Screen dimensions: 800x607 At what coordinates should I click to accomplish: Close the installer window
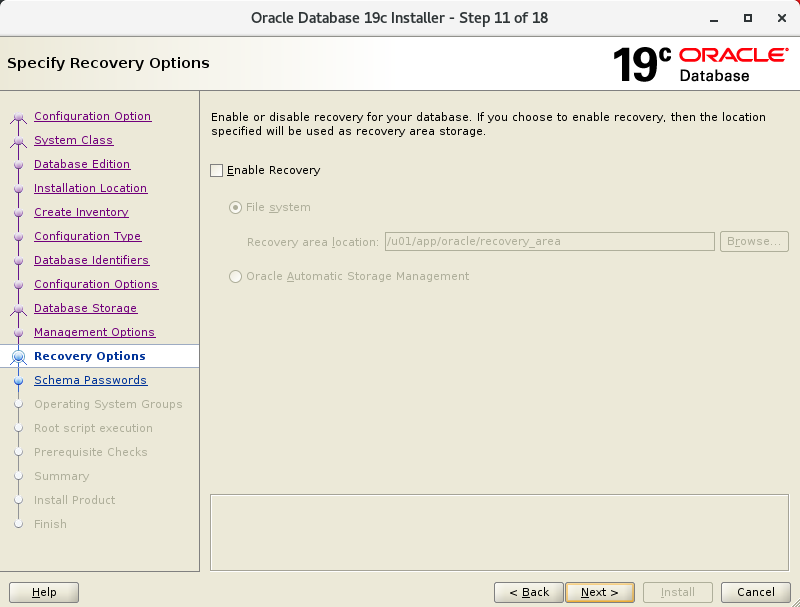tap(782, 18)
